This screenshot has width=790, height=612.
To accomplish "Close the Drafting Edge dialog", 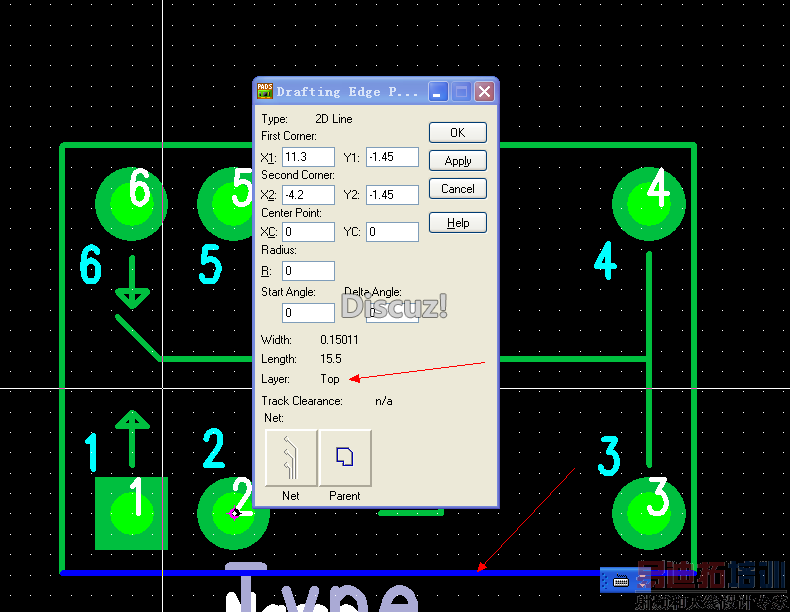I will (484, 92).
